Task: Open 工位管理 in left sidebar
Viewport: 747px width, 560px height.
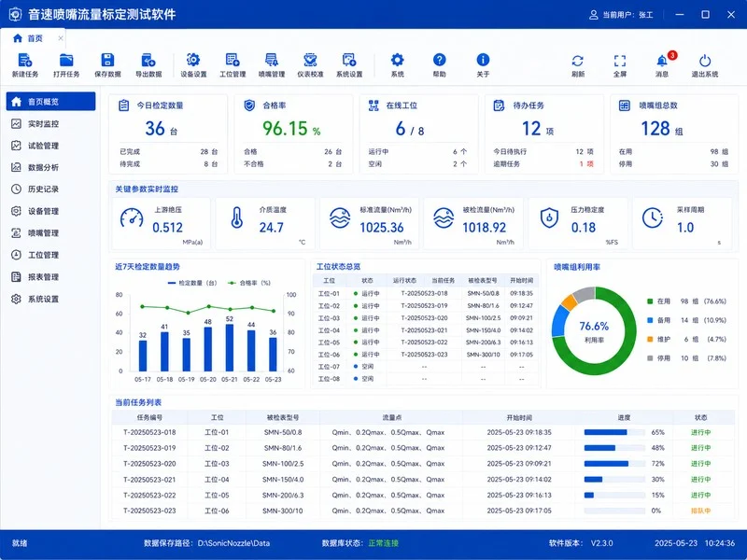Action: tap(50, 255)
